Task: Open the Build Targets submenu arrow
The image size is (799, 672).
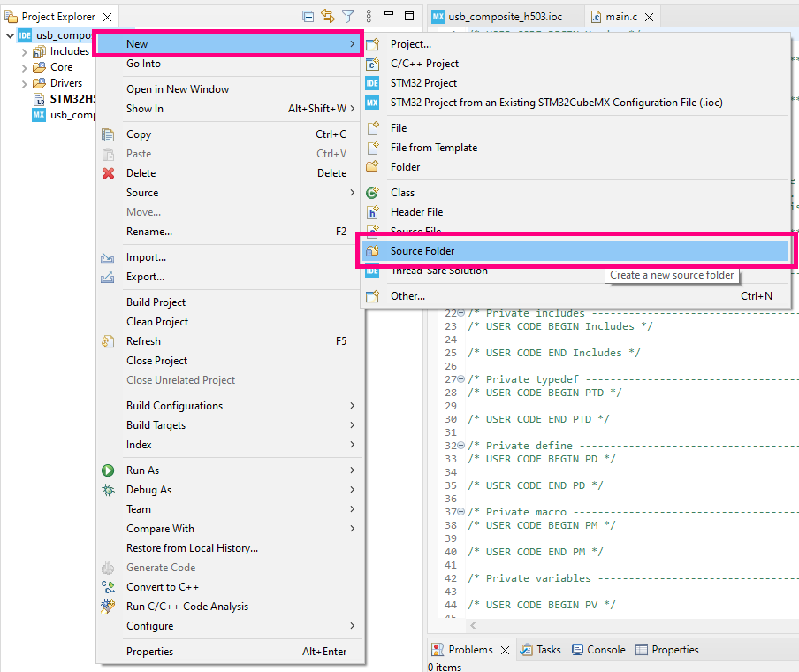Action: [352, 425]
